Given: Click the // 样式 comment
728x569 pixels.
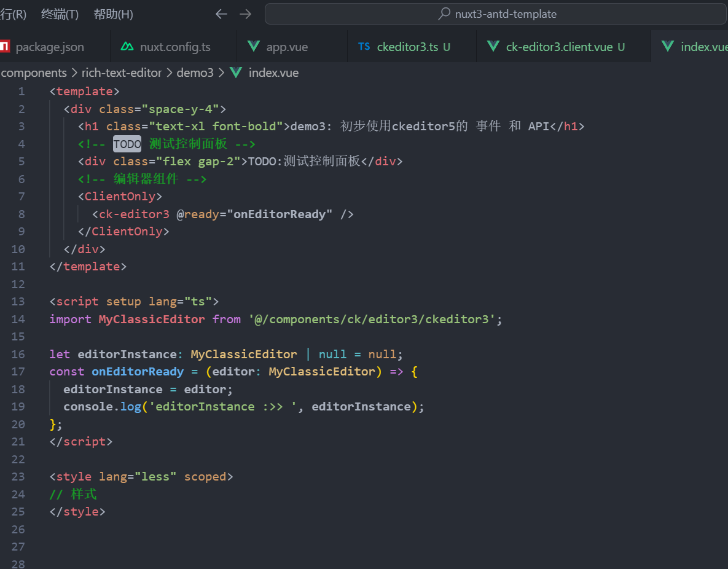Looking at the screenshot, I should pyautogui.click(x=73, y=494).
